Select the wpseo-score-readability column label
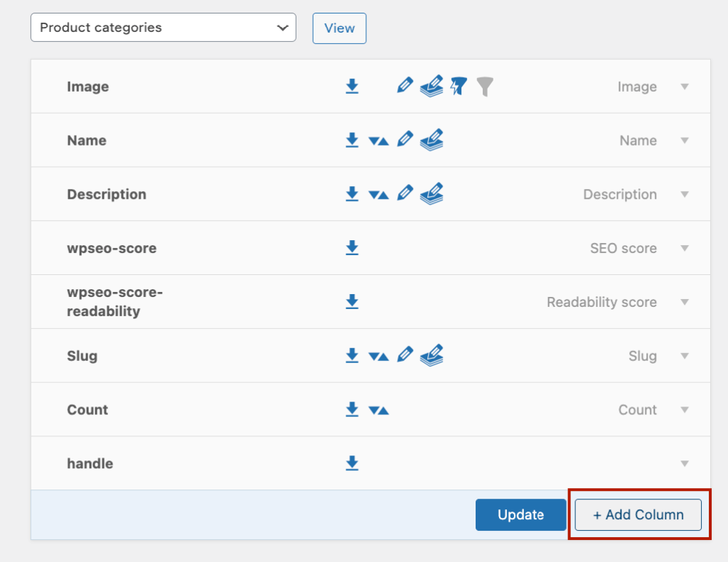Viewport: 728px width, 562px height. [x=114, y=302]
